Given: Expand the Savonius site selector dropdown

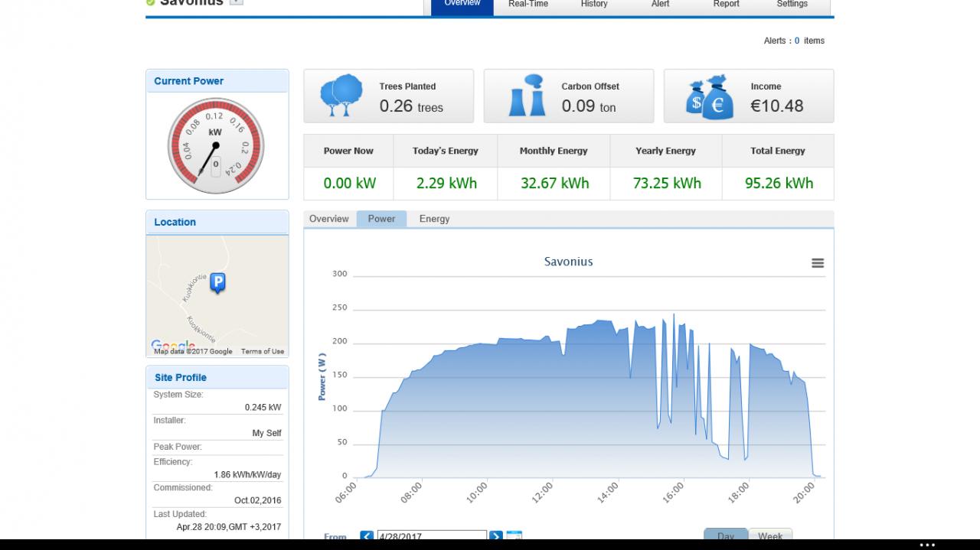Looking at the screenshot, I should [237, 2].
